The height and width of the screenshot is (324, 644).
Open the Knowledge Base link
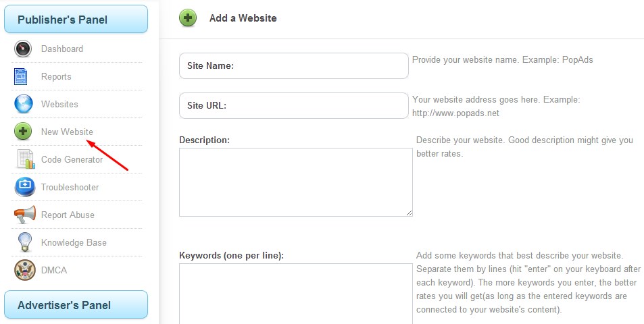74,242
